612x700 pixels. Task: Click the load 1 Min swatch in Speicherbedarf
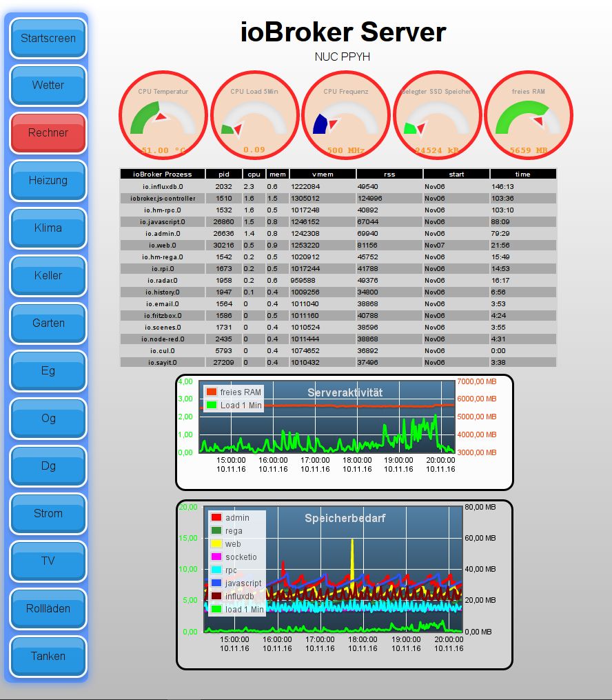[216, 609]
